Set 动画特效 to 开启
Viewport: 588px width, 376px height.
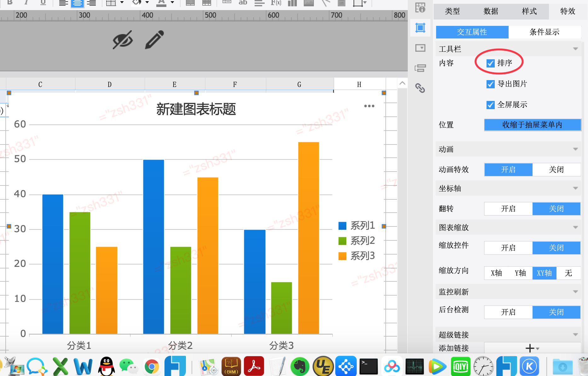(508, 170)
